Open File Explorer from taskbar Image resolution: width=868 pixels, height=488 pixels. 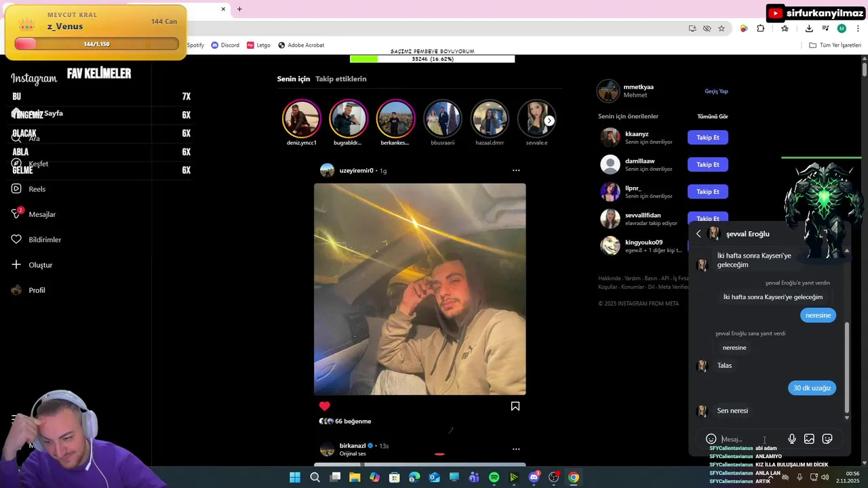(355, 478)
